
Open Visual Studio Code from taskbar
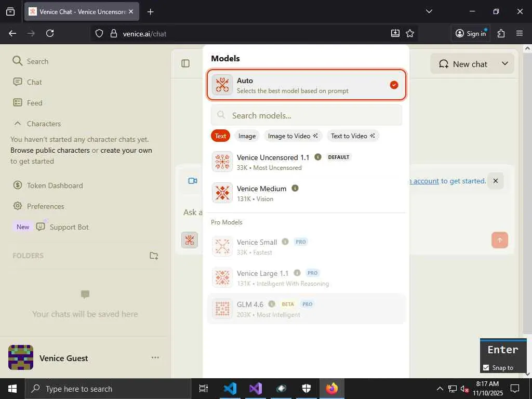[x=230, y=389]
